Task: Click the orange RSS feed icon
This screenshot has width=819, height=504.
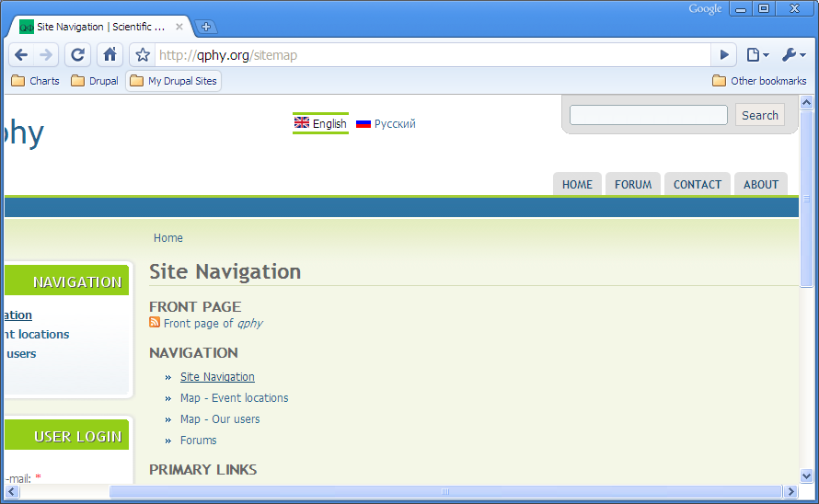Action: coord(155,322)
